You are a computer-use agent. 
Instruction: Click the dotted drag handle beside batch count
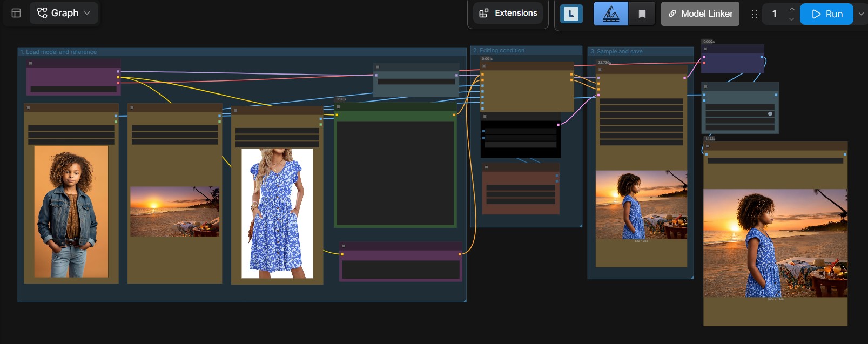pos(754,14)
